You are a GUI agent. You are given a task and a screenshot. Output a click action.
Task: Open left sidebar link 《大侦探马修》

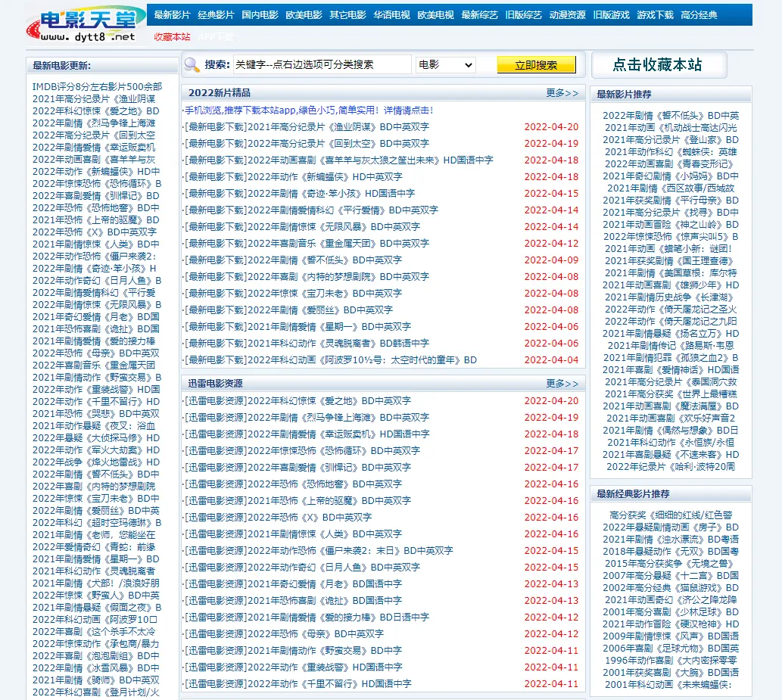[96, 438]
